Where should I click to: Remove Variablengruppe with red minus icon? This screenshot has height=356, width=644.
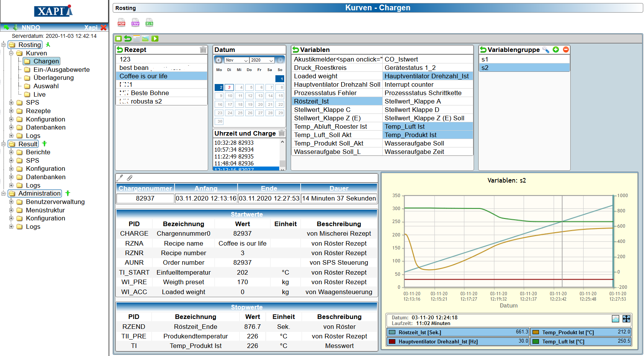tap(566, 50)
